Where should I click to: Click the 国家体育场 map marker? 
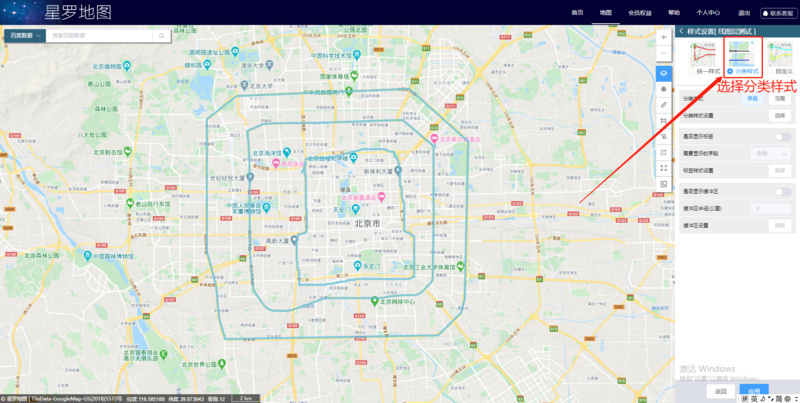click(x=353, y=76)
